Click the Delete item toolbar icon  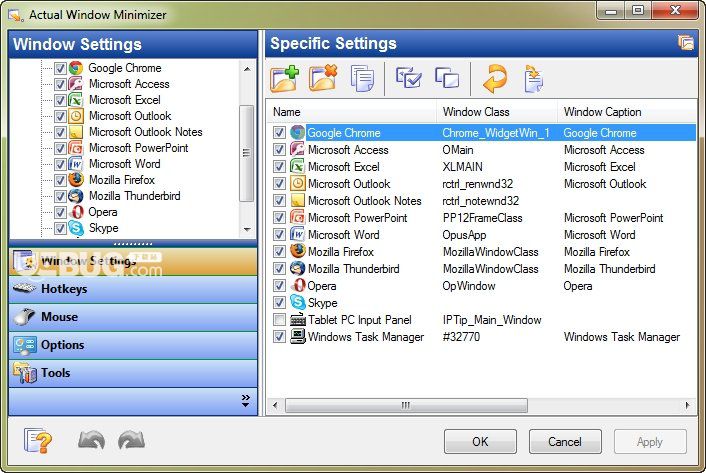pyautogui.click(x=323, y=79)
